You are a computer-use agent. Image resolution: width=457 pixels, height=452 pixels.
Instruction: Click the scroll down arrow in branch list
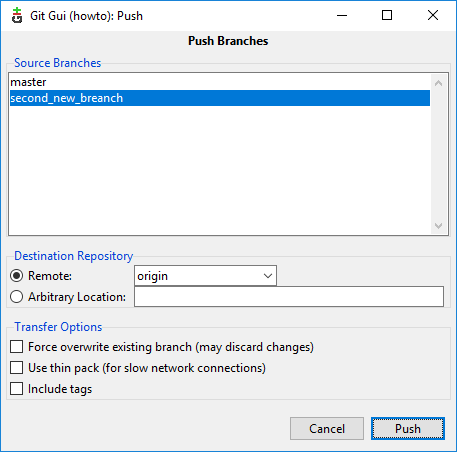pyautogui.click(x=438, y=226)
